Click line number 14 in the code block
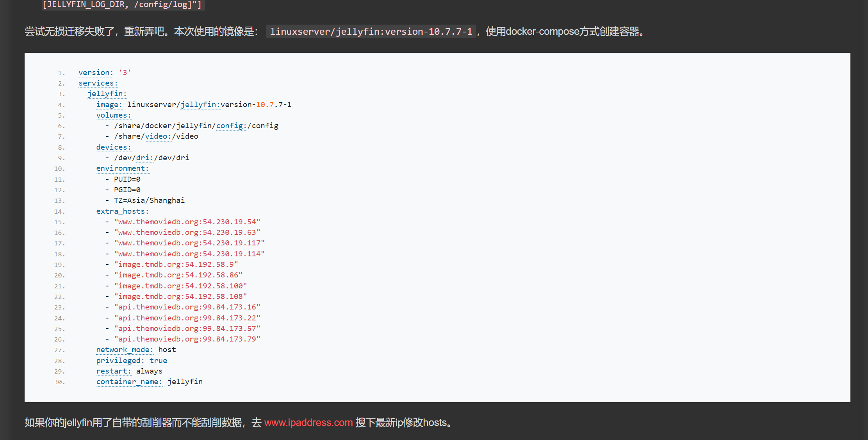 [x=60, y=212]
